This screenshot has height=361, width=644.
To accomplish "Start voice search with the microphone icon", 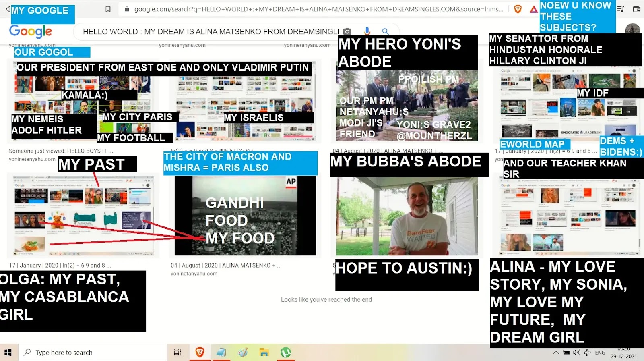I will [367, 31].
